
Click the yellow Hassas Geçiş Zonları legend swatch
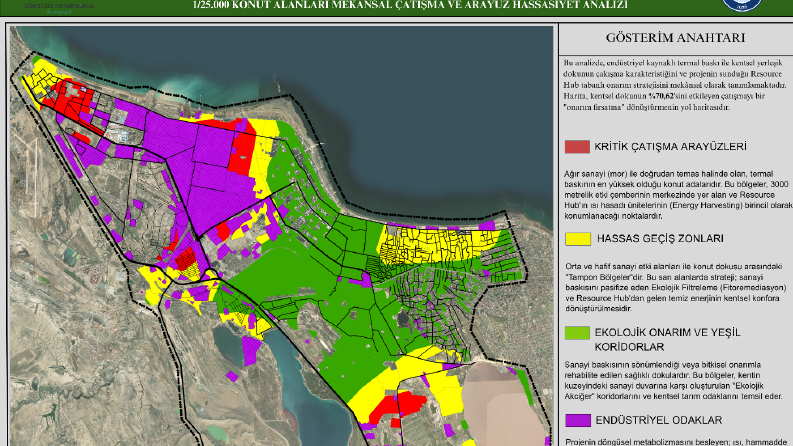578,239
